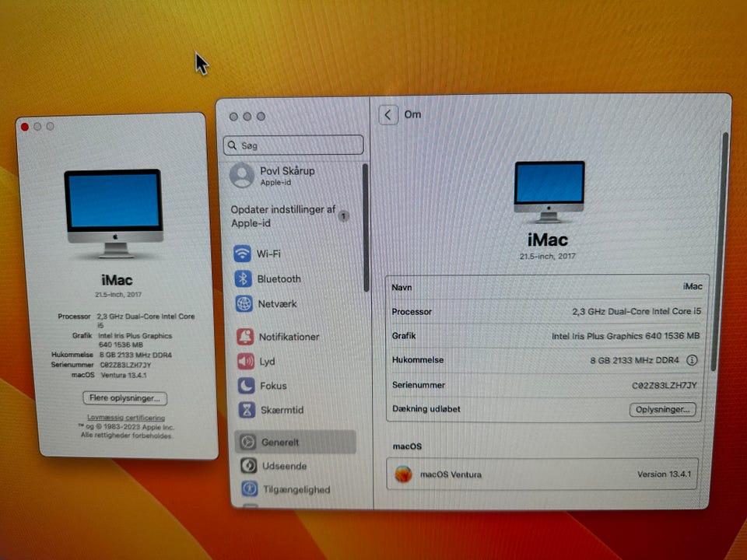Click the search magnifier icon
747x560 pixels.
point(233,145)
